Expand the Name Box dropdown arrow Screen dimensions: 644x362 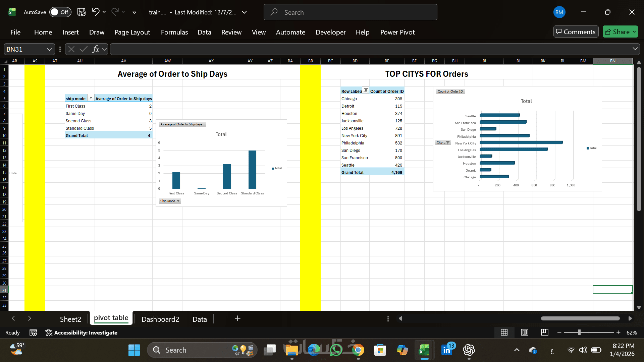coord(49,49)
